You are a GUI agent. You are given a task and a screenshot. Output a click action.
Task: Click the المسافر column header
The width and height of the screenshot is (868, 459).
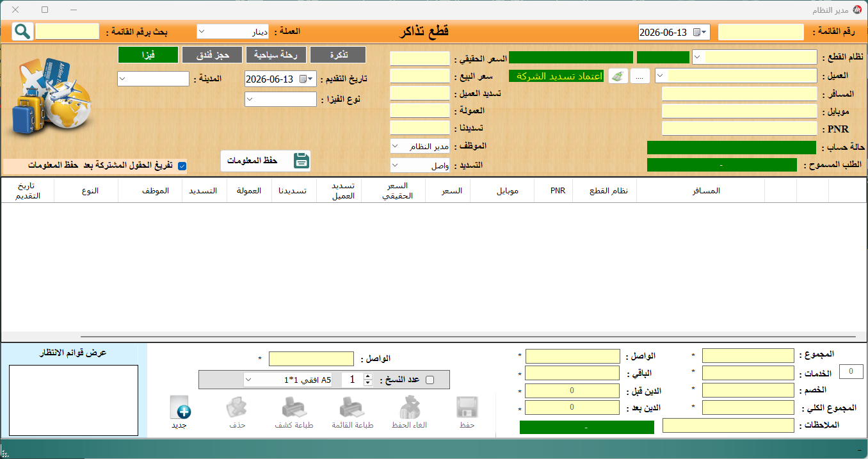click(x=701, y=191)
